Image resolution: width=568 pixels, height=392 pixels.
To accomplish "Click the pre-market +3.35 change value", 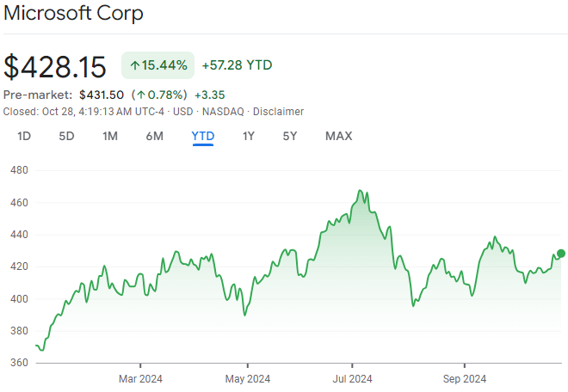I will click(210, 95).
